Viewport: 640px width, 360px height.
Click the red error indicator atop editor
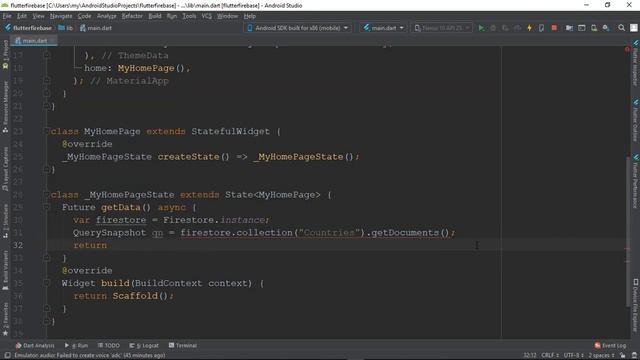(x=627, y=49)
